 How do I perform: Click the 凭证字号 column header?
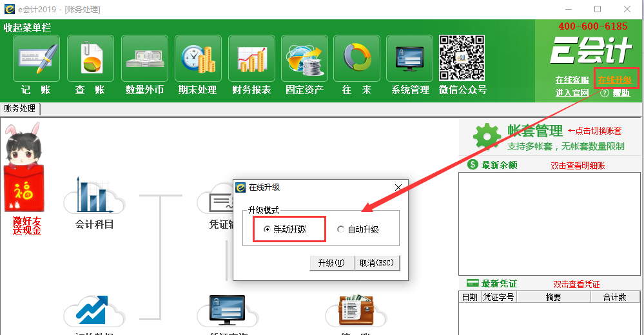point(498,297)
